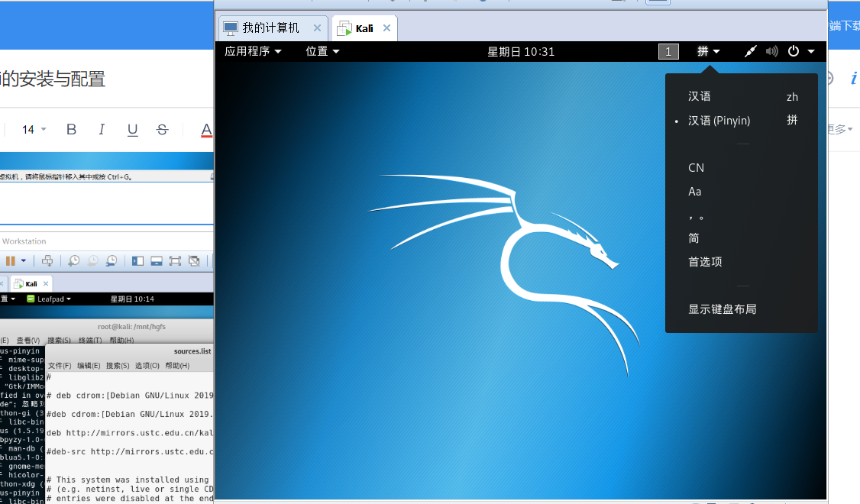Image resolution: width=860 pixels, height=504 pixels.
Task: Click the power icon in top bar
Action: [x=793, y=51]
